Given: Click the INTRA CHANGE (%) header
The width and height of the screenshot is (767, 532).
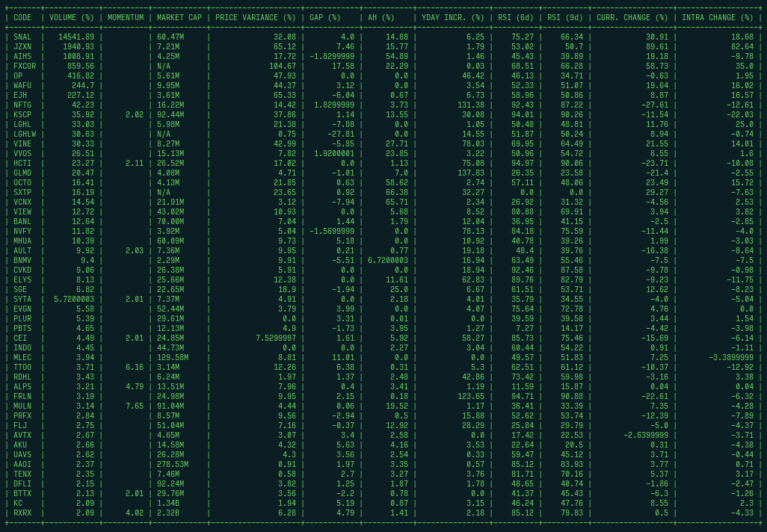Looking at the screenshot, I should (718, 18).
